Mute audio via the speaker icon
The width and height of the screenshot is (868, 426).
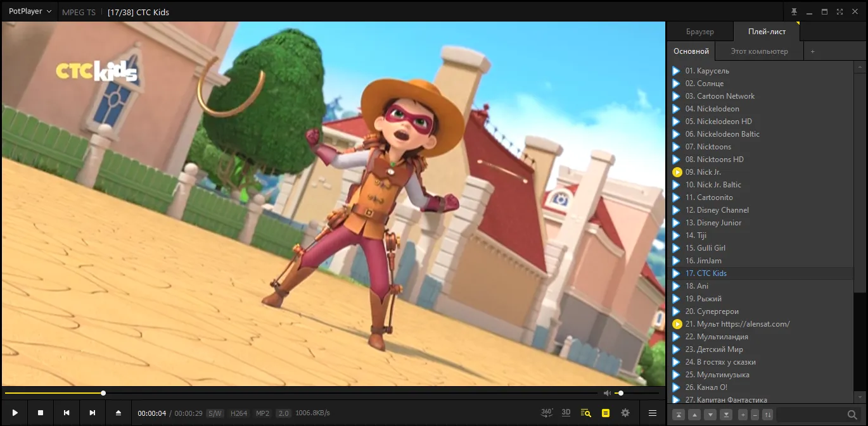[607, 393]
